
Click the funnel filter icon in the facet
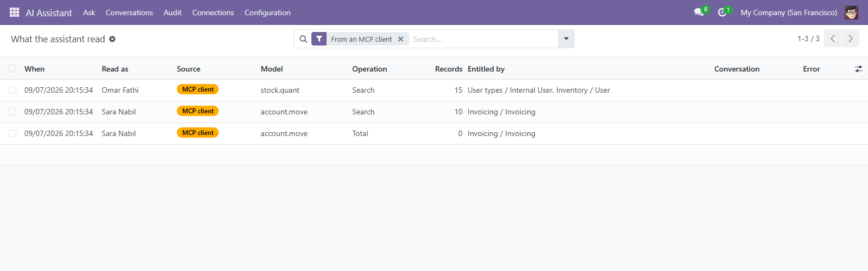(319, 39)
